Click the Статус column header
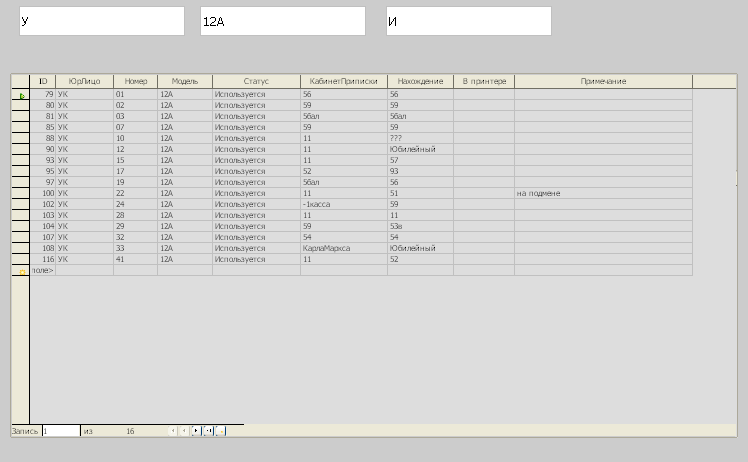The width and height of the screenshot is (748, 462). tap(256, 81)
